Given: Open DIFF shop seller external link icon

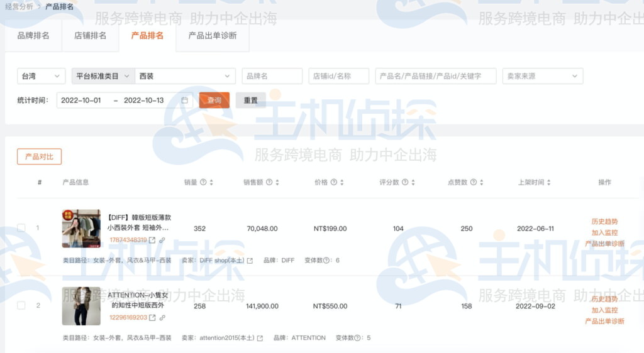Looking at the screenshot, I should pyautogui.click(x=250, y=261).
